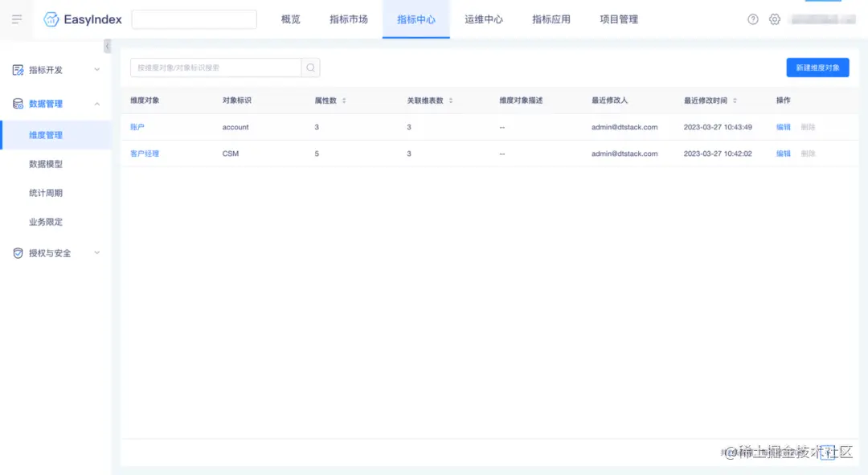Edit the CSM row
Screen dimensions: 868x475
coord(784,154)
